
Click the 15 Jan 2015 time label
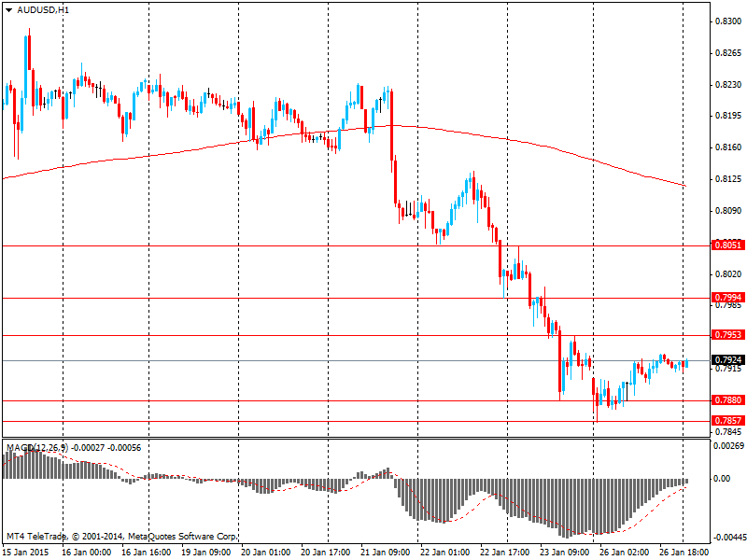[26, 552]
